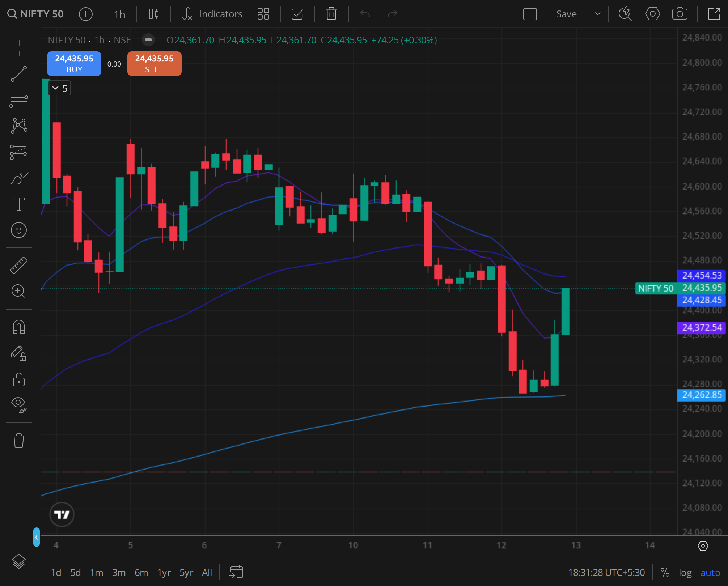Open object tree layers icon
Image resolution: width=728 pixels, height=586 pixels.
[x=19, y=562]
